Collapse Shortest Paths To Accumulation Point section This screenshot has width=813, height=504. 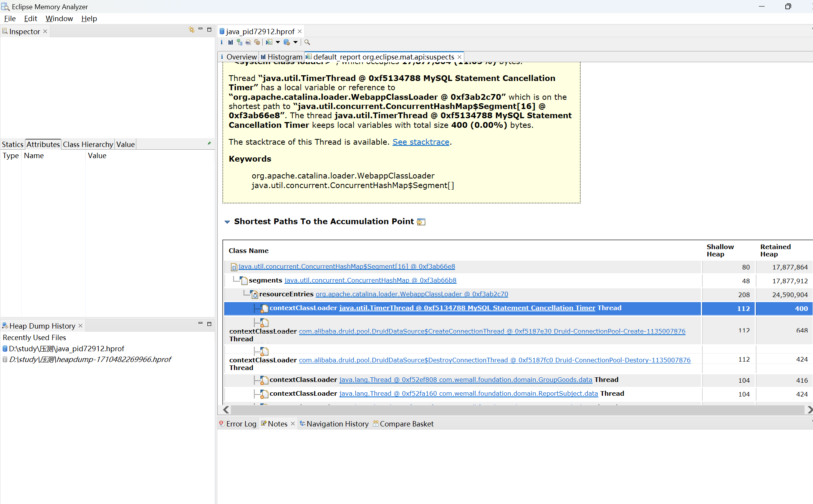227,222
